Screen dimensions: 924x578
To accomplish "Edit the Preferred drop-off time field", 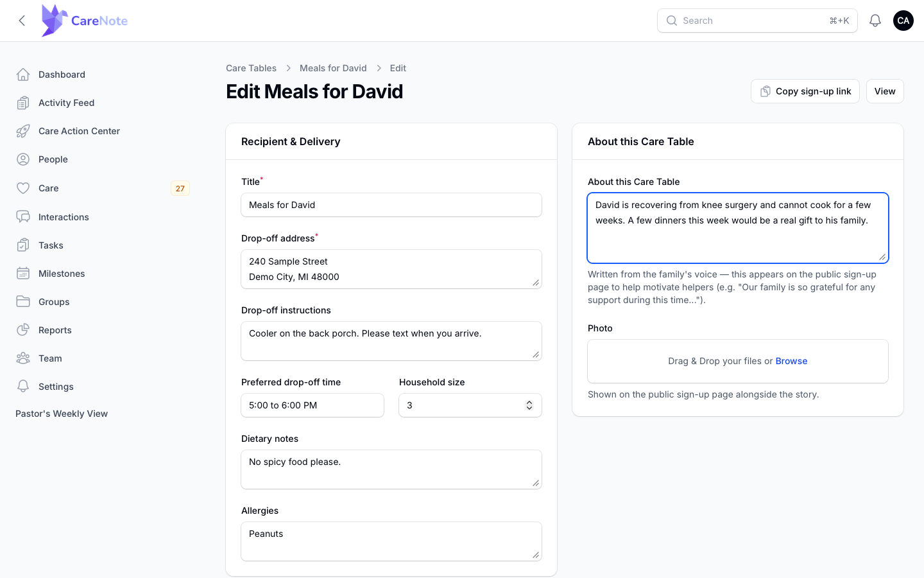I will tap(312, 405).
